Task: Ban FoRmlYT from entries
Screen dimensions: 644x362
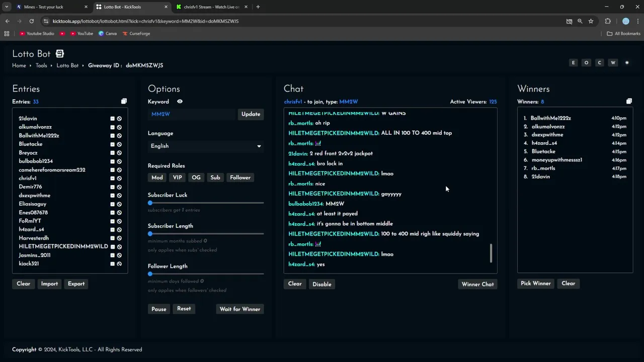Action: pyautogui.click(x=119, y=221)
